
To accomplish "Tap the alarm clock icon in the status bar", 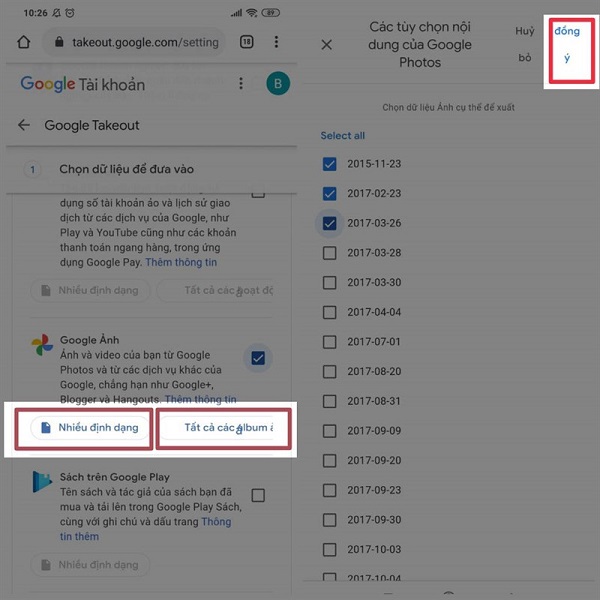I will [70, 13].
